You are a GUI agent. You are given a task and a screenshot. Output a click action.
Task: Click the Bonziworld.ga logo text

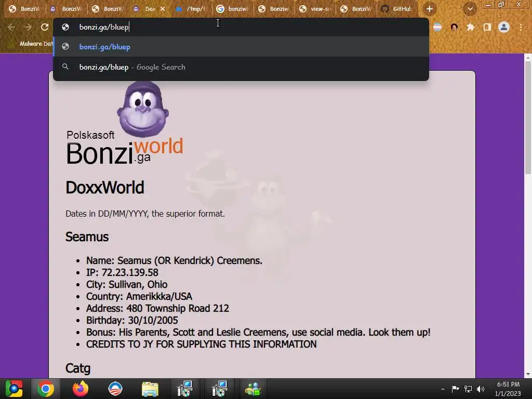[x=125, y=151]
